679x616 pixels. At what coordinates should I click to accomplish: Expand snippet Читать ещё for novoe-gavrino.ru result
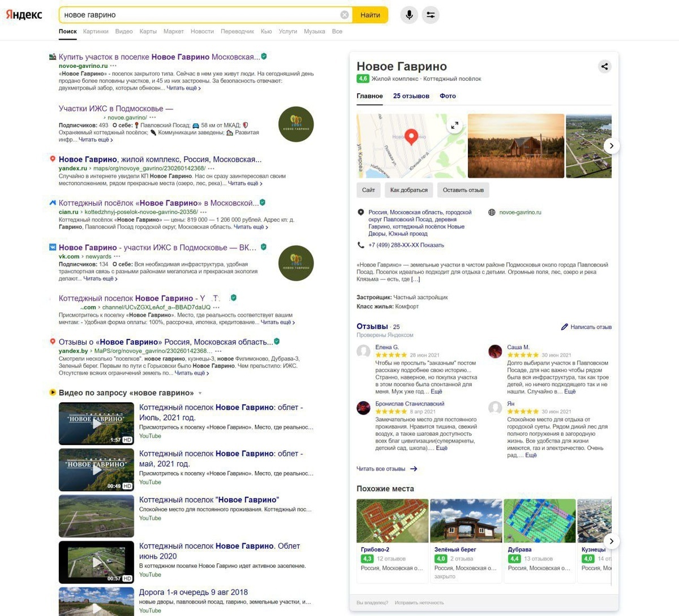point(183,88)
